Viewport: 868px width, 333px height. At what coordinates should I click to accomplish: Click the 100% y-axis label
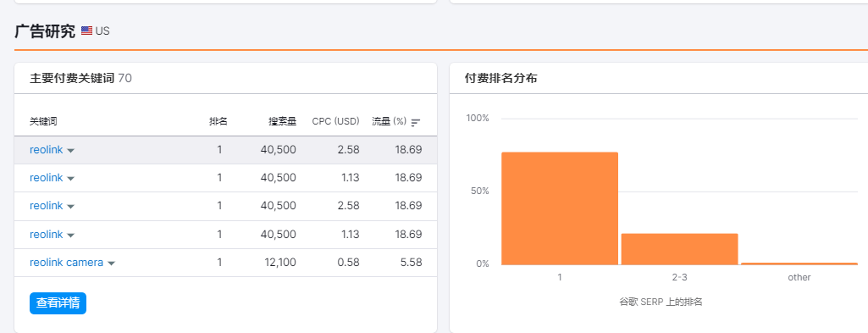[x=477, y=118]
